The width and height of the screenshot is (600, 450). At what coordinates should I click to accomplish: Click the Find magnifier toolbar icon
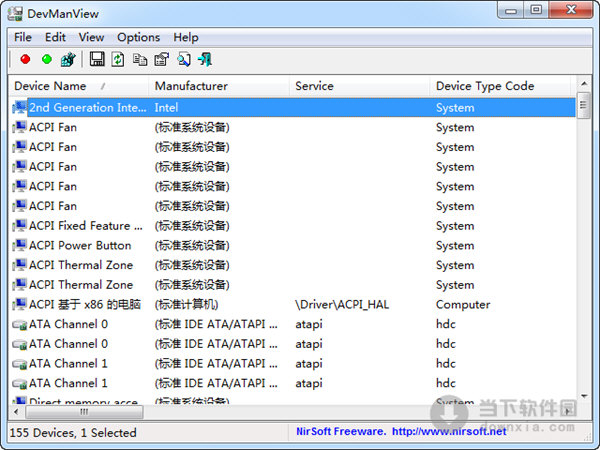pyautogui.click(x=184, y=59)
